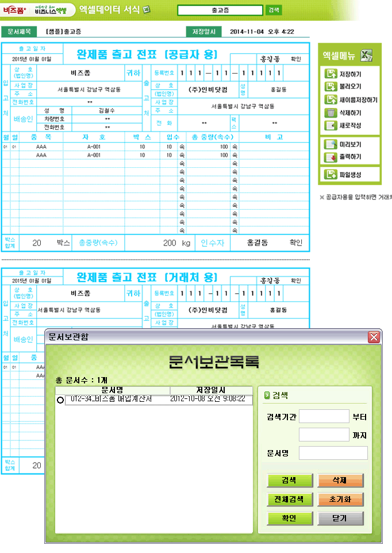
Task: Select the 미리보기 menu entry
Action: tap(350, 144)
